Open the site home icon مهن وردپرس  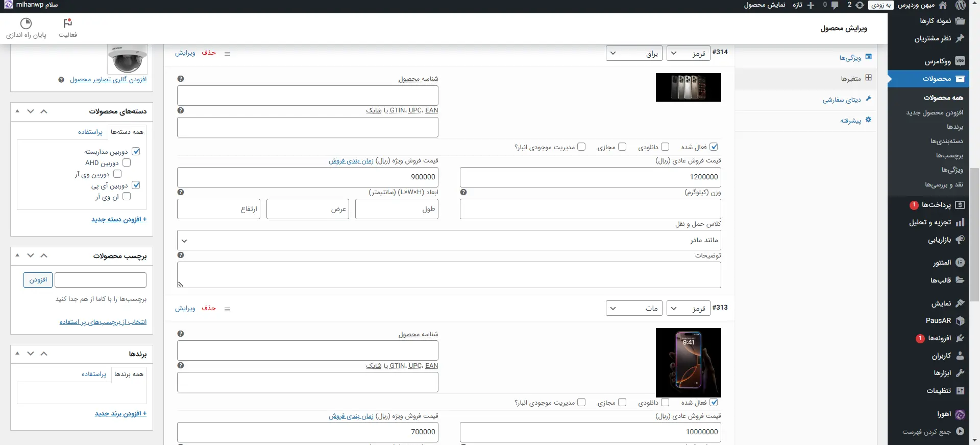(943, 5)
